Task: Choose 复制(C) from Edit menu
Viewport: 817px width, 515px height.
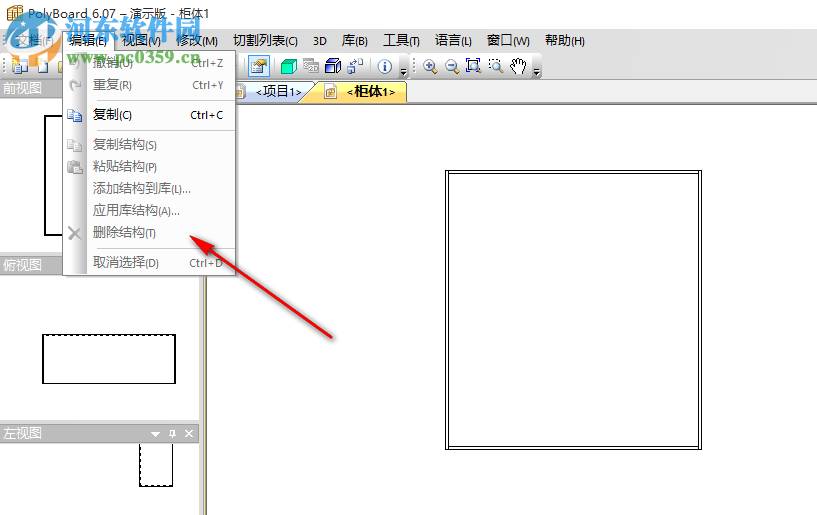Action: pyautogui.click(x=149, y=115)
